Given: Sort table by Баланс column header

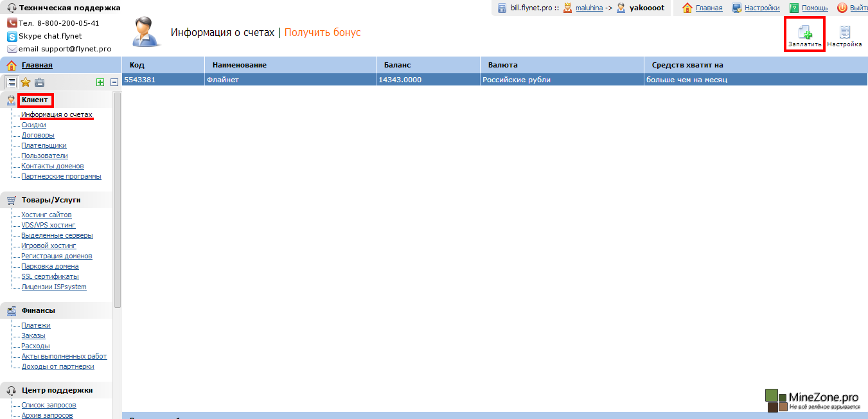Looking at the screenshot, I should pyautogui.click(x=397, y=65).
